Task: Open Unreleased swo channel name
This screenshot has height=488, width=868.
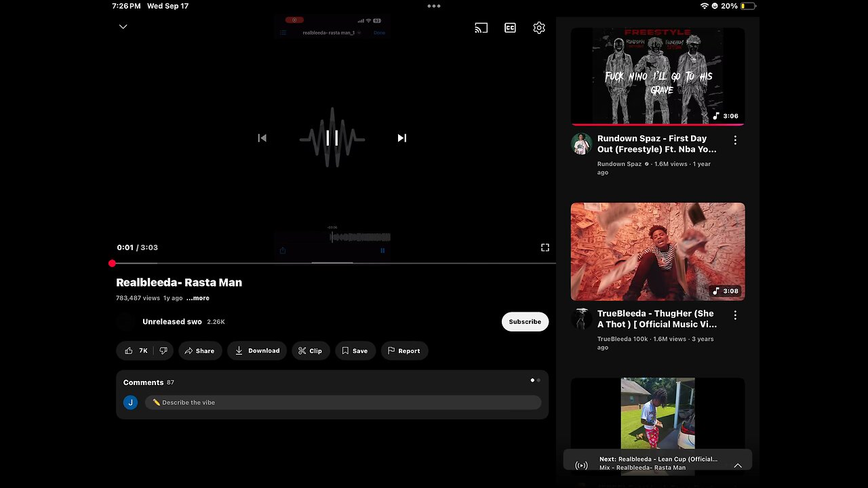Action: pyautogui.click(x=172, y=322)
